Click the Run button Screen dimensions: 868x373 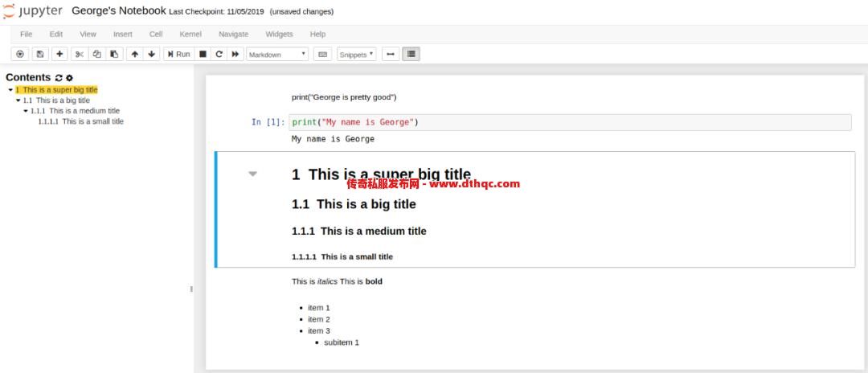(178, 54)
